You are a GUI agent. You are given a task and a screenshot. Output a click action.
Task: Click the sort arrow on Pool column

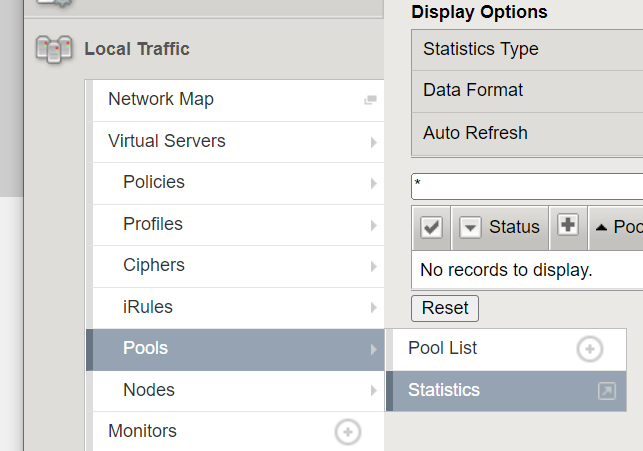601,228
